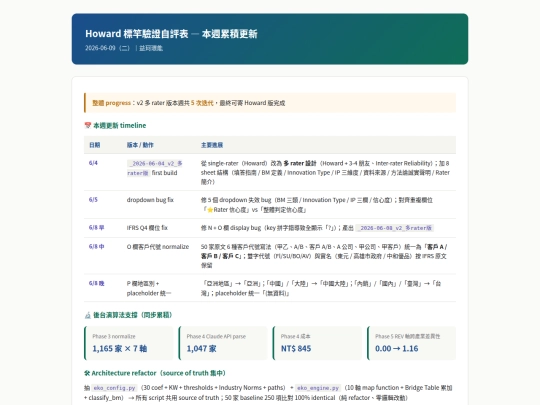The height and width of the screenshot is (405, 540).
Task: Click the progress banner mentioning 5 次迭代
Action: 270,103
